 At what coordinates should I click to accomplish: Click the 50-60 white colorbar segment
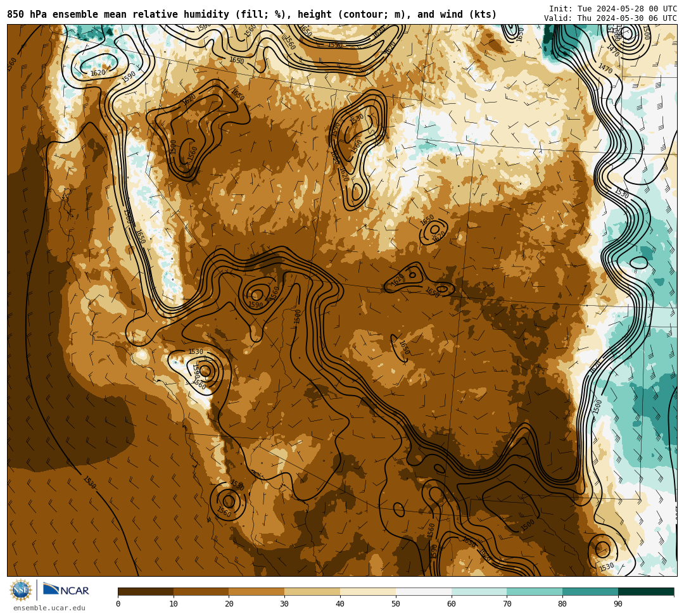[424, 591]
